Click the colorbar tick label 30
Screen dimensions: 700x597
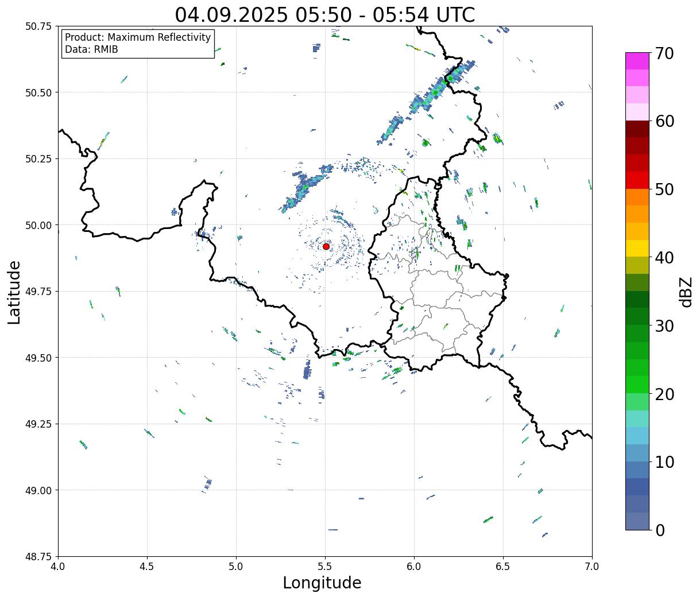point(665,325)
